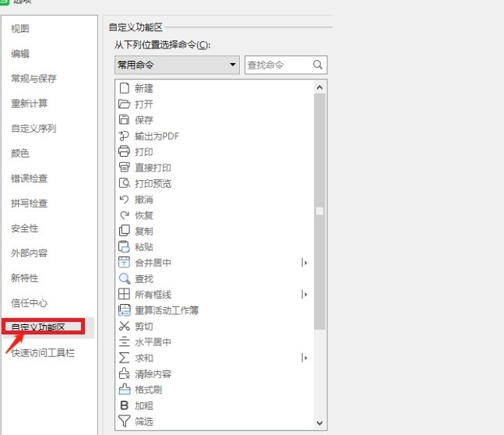The height and width of the screenshot is (435, 504).
Task: Switch to the 视图 settings category
Action: (21, 29)
